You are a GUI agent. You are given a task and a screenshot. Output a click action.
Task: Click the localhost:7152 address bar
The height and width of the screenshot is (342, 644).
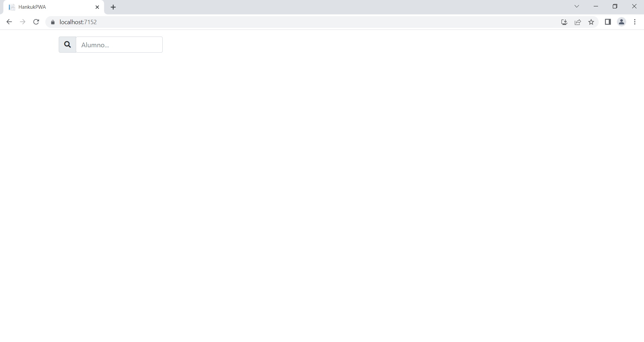tap(302, 22)
